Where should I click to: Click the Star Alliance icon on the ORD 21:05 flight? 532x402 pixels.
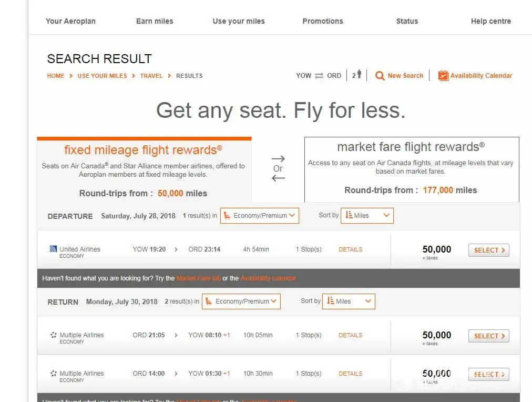click(53, 335)
